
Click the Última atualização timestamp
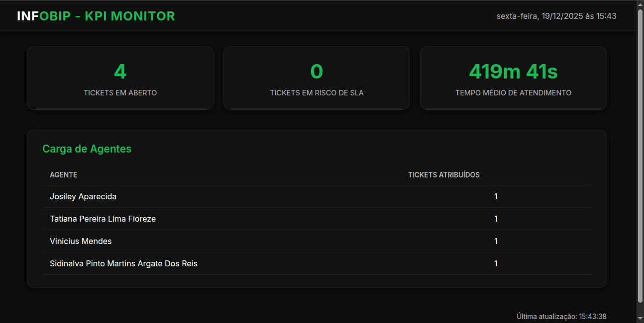click(x=561, y=316)
